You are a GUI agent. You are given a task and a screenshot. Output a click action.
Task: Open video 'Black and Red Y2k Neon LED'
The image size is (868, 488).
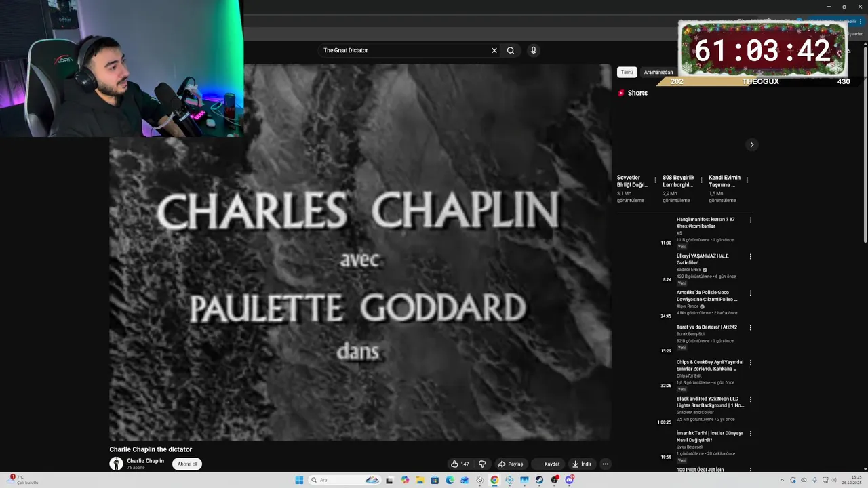(710, 402)
